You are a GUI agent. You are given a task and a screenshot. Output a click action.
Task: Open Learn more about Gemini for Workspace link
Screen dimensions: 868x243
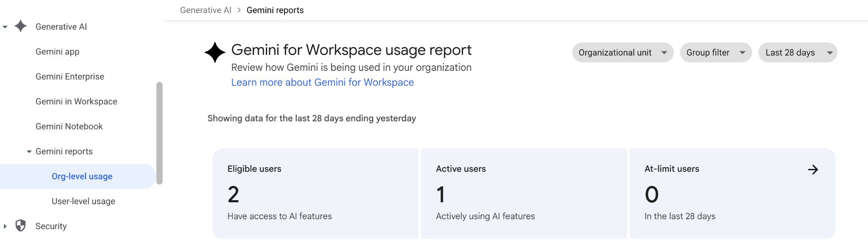pos(323,82)
